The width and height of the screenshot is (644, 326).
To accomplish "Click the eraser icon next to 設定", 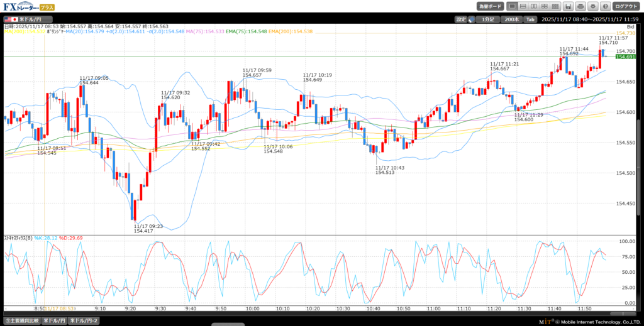I will click(x=471, y=19).
